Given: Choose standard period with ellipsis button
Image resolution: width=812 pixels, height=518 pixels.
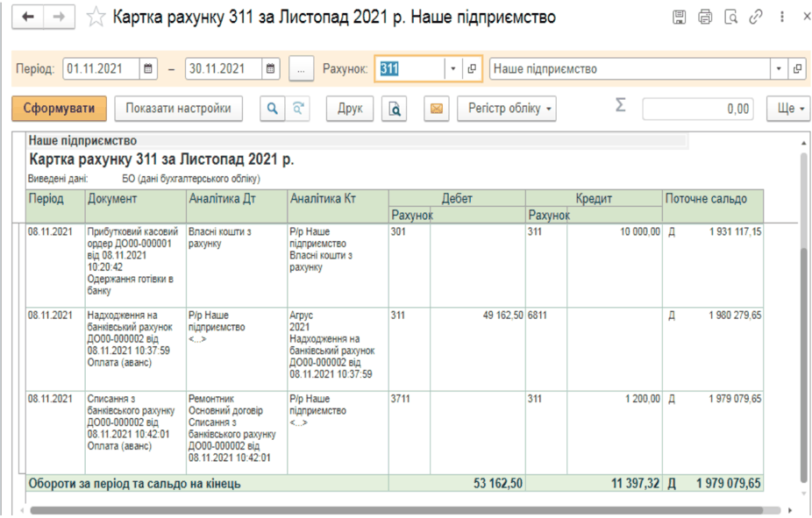Looking at the screenshot, I should (x=301, y=69).
